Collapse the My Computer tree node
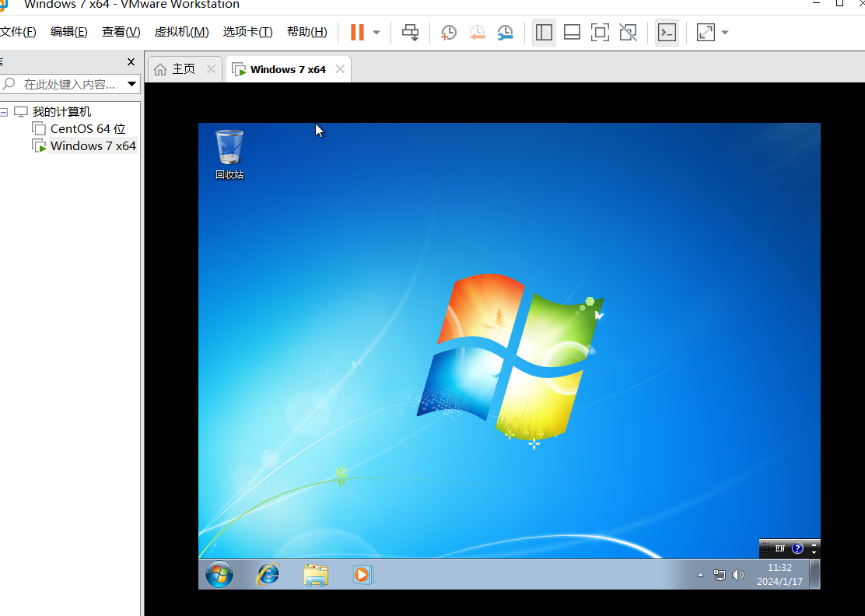Viewport: 865px width, 616px height. point(4,112)
